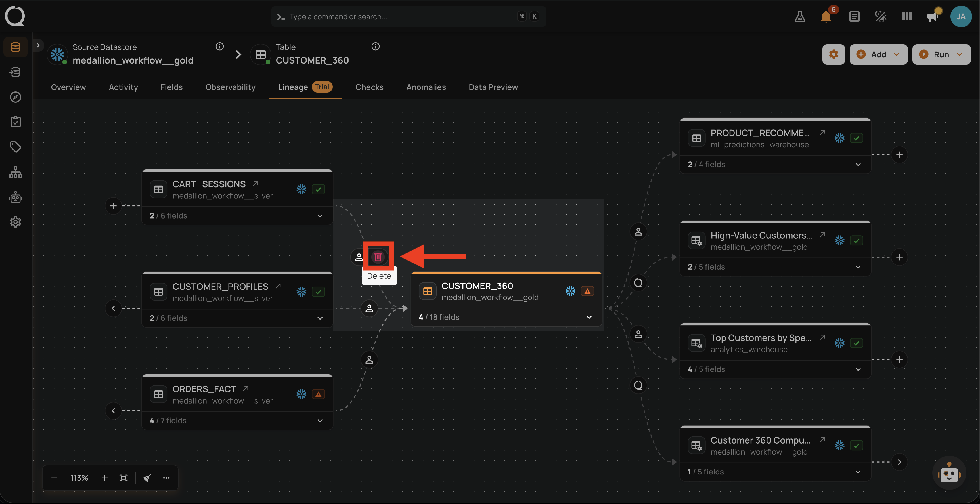Open the JA user avatar menu
The height and width of the screenshot is (504, 980).
(x=961, y=16)
